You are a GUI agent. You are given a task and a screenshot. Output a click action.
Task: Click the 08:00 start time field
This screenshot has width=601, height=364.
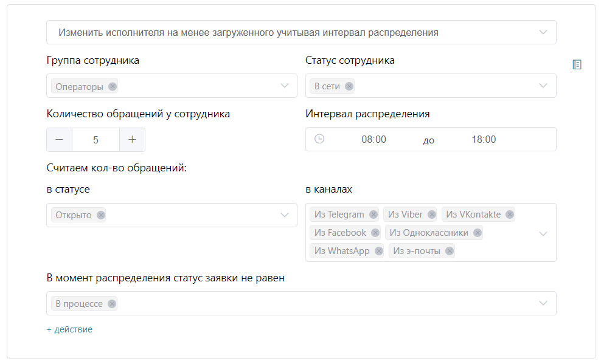pos(373,139)
